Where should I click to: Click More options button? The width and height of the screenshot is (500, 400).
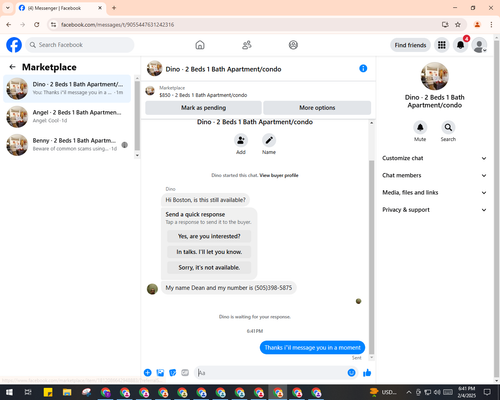[x=317, y=108]
